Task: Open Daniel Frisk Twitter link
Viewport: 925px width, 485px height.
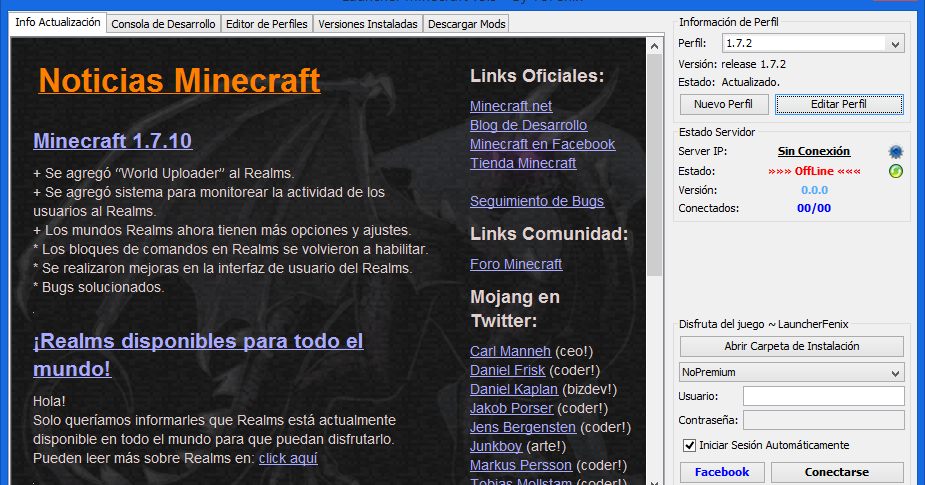Action: pos(507,370)
